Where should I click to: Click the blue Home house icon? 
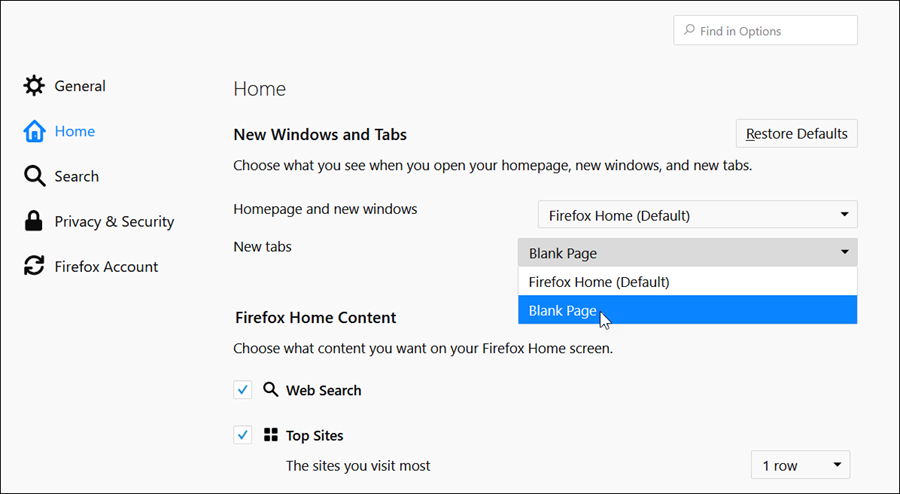coord(34,131)
